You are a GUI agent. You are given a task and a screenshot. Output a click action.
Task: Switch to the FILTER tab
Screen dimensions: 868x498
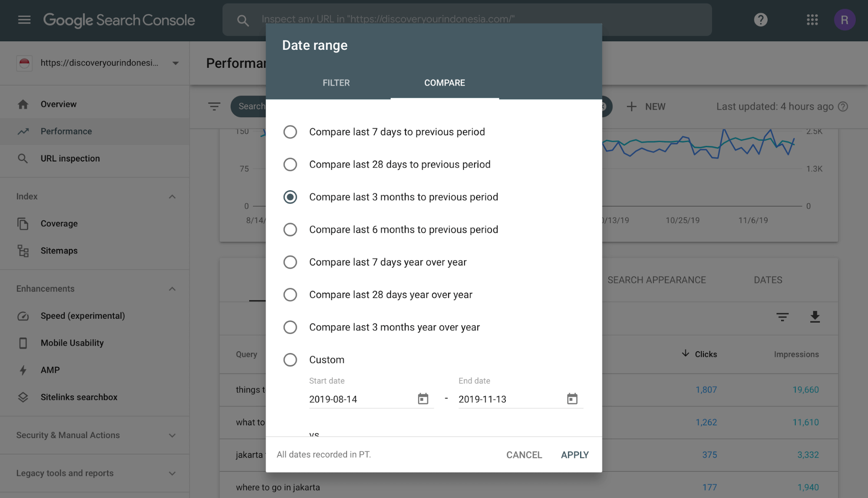click(336, 82)
